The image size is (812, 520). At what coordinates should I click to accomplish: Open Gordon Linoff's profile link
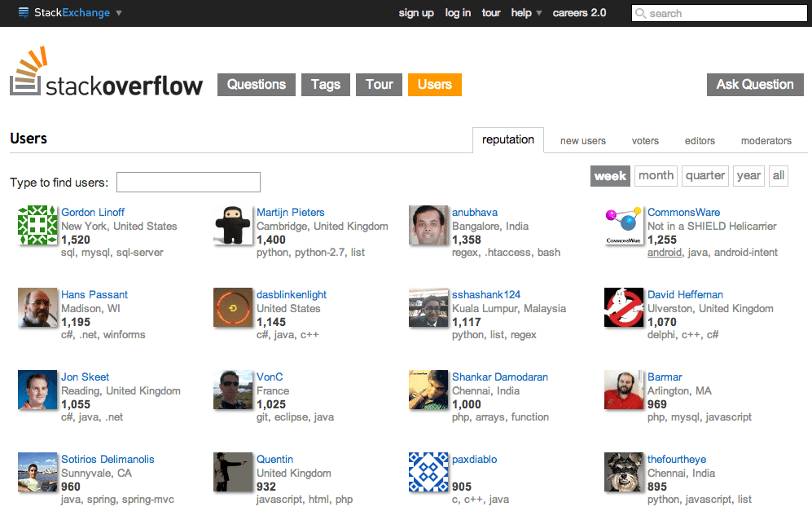point(93,212)
